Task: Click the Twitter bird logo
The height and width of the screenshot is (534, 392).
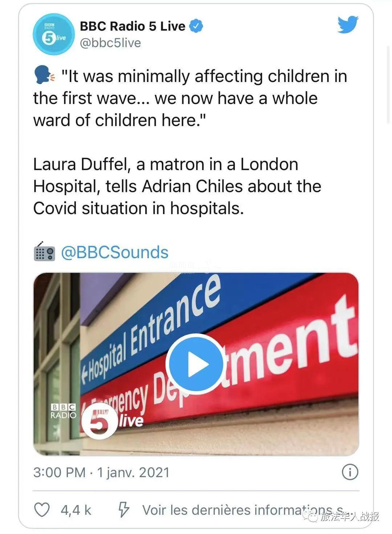Action: pos(348,25)
